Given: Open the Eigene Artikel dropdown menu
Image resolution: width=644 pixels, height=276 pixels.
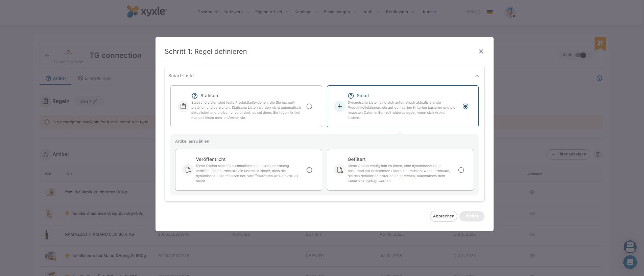Looking at the screenshot, I should click(x=272, y=12).
